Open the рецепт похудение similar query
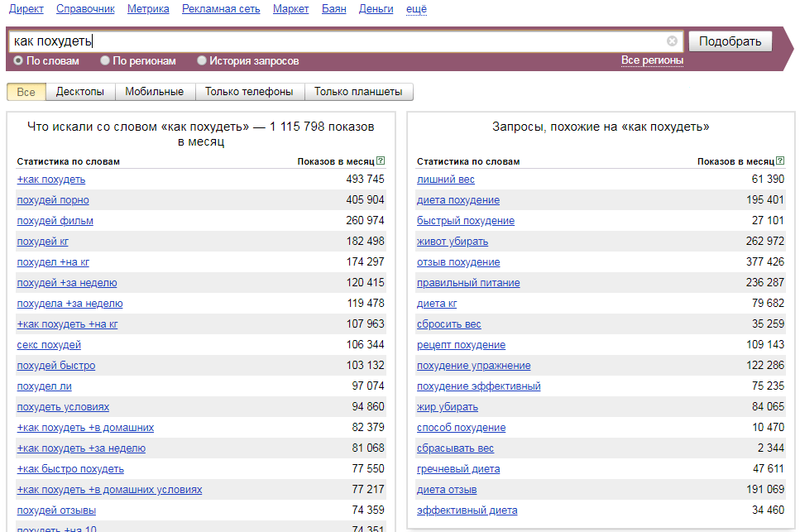The height and width of the screenshot is (532, 800). point(462,345)
